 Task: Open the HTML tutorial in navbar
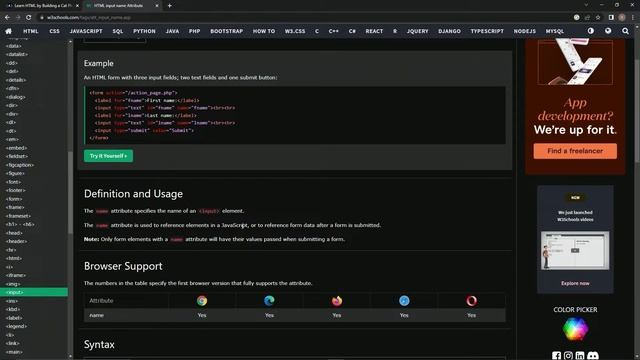31,31
